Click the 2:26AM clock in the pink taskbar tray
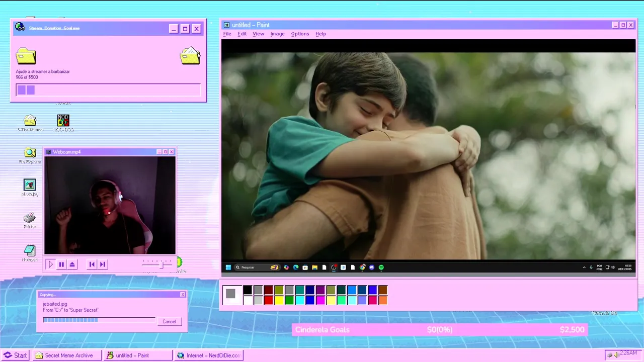The height and width of the screenshot is (362, 644). coord(628,353)
